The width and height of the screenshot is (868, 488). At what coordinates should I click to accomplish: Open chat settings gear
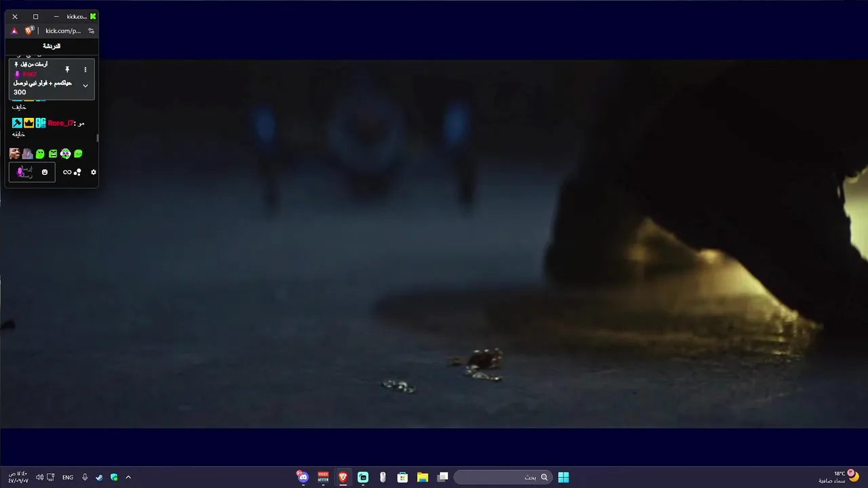point(94,172)
